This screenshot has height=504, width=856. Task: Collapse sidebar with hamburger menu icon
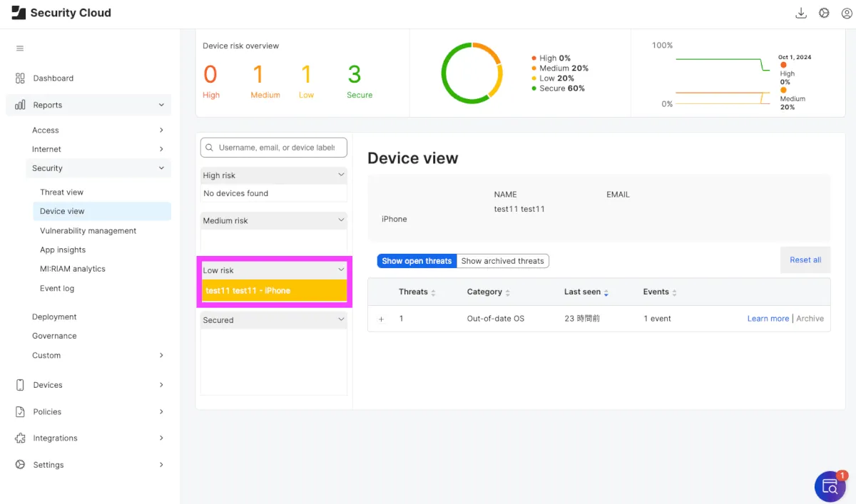click(x=20, y=48)
